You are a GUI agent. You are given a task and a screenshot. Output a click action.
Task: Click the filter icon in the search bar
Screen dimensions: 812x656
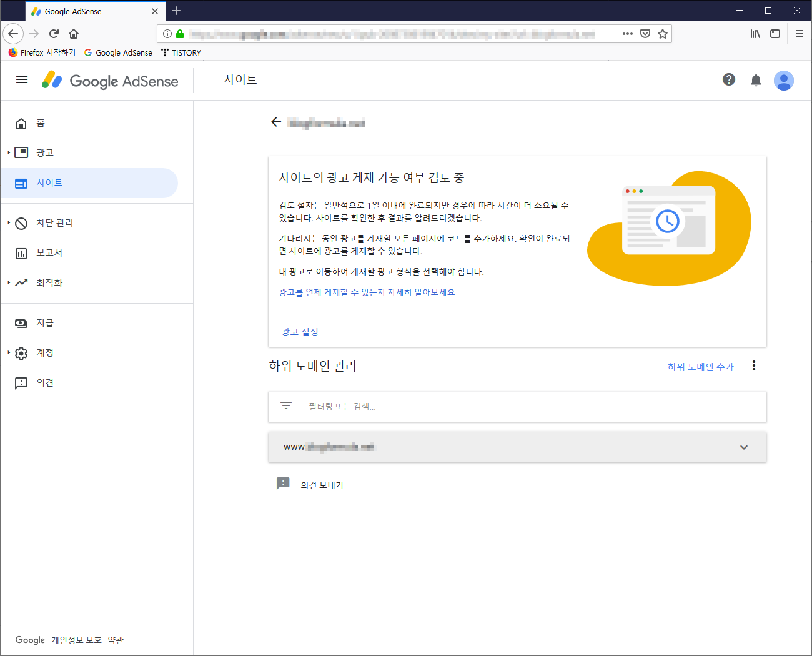pos(286,406)
